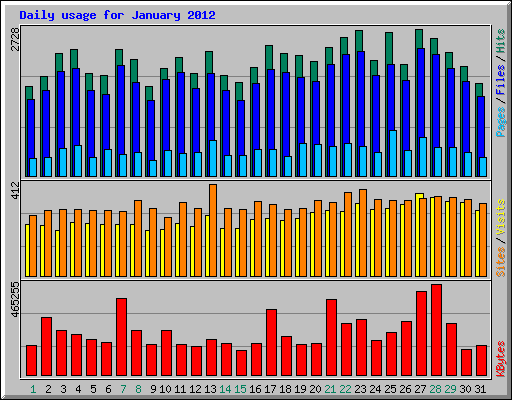
Task: Select the red KBytes bar for day 27
Action: coord(421,334)
